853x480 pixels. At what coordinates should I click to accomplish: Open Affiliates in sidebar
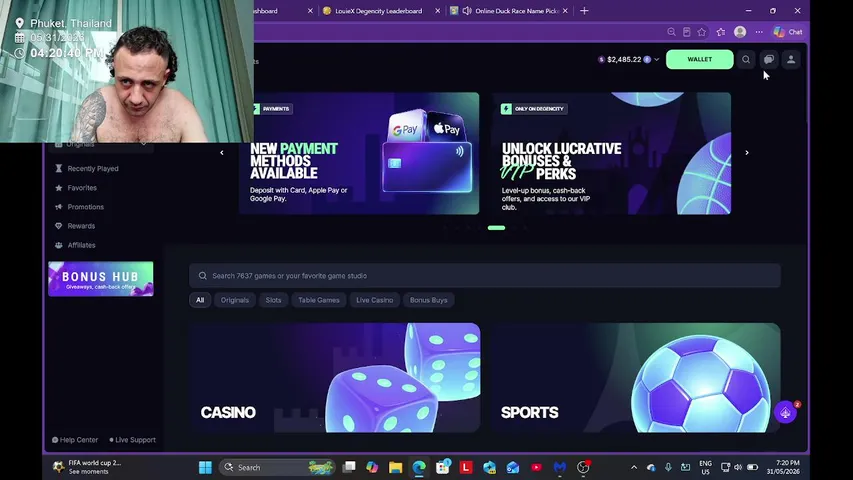tap(81, 245)
